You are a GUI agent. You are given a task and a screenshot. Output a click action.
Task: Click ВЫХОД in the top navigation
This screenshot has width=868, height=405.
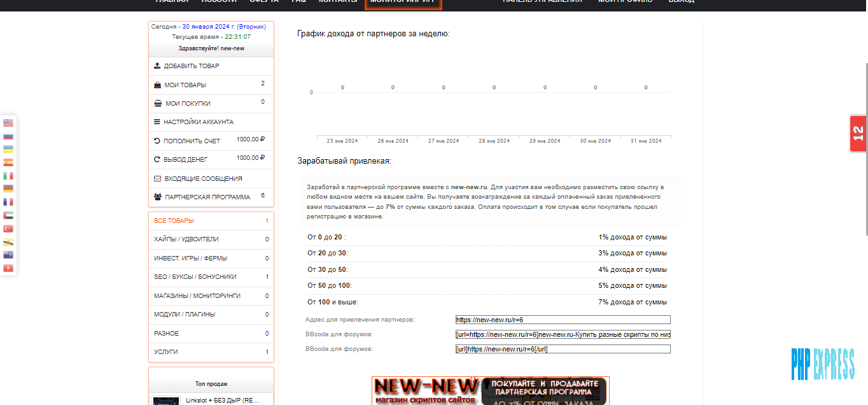[681, 2]
